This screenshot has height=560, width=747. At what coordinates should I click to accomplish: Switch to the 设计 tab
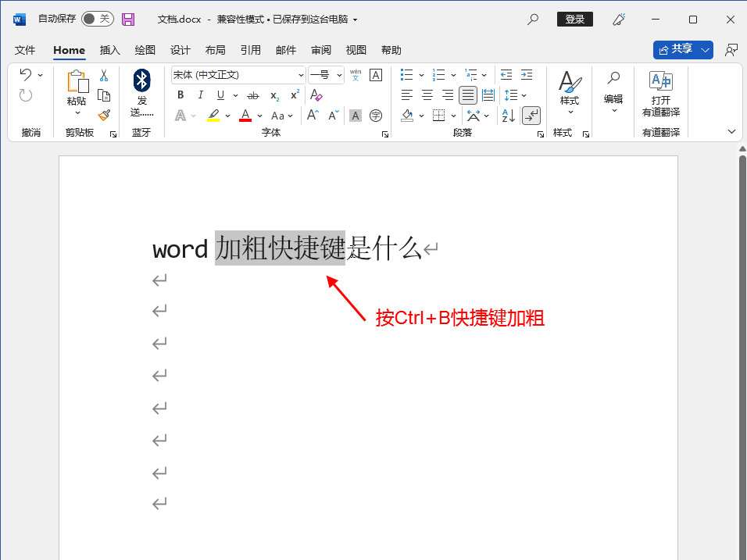(180, 50)
